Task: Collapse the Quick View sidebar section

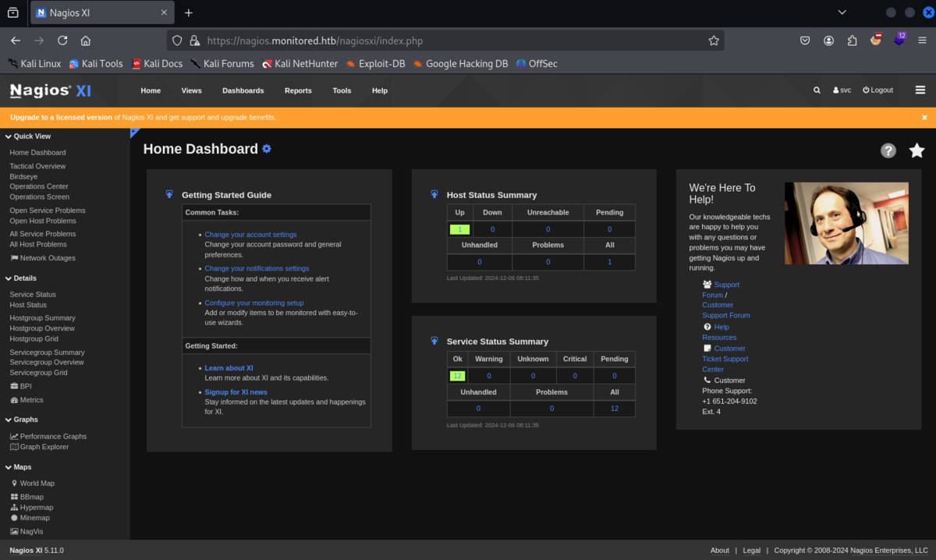Action: point(28,136)
